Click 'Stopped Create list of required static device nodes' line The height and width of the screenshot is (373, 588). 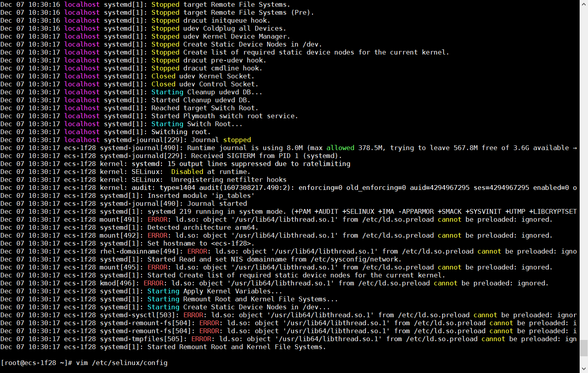coord(225,52)
